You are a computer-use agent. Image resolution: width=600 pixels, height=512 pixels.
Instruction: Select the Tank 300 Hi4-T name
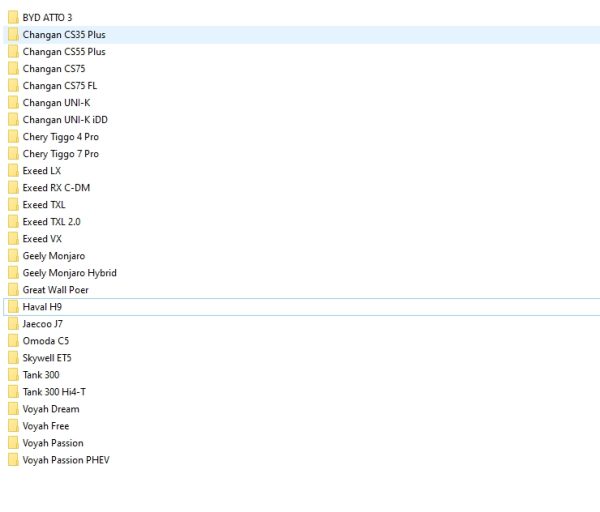(54, 392)
